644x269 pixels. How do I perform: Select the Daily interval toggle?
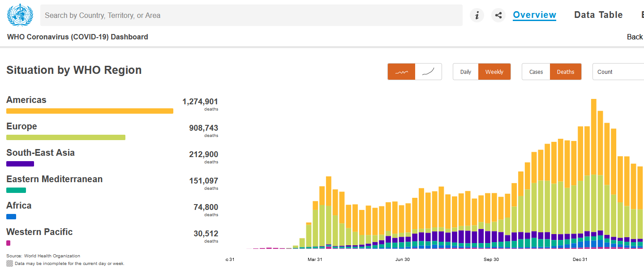coord(466,72)
